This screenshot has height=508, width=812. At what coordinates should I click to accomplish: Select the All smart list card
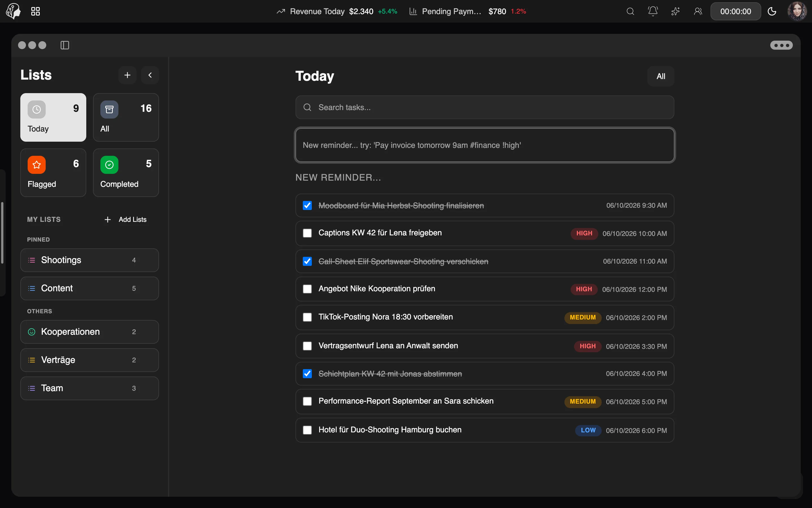pyautogui.click(x=126, y=117)
